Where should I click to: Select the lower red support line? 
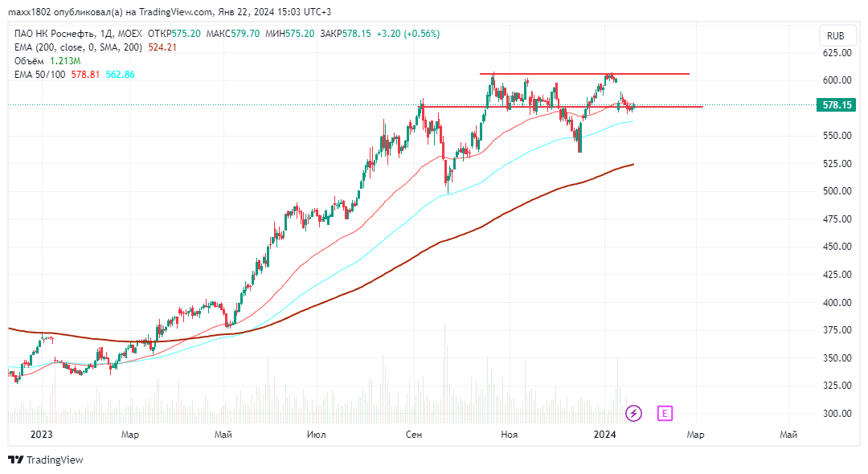(x=561, y=106)
